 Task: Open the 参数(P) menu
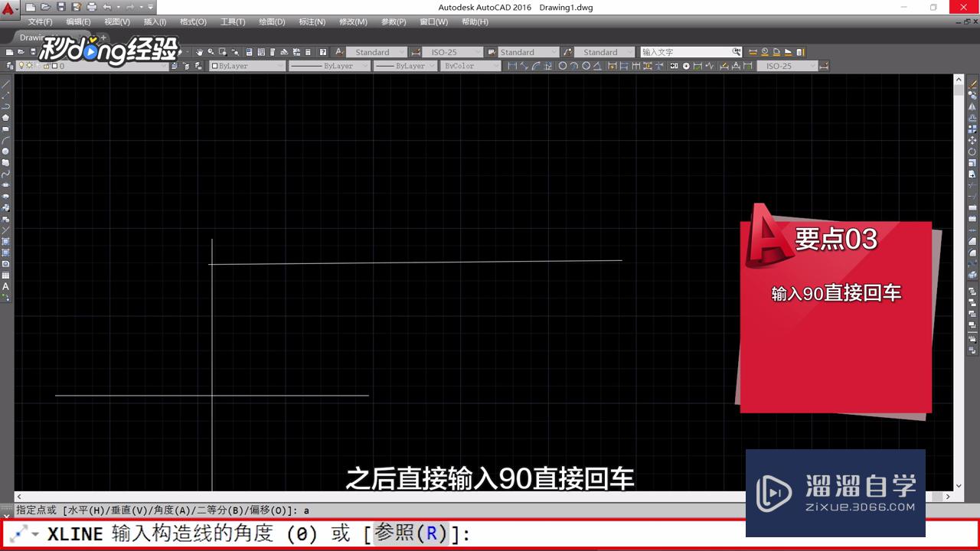tap(394, 21)
